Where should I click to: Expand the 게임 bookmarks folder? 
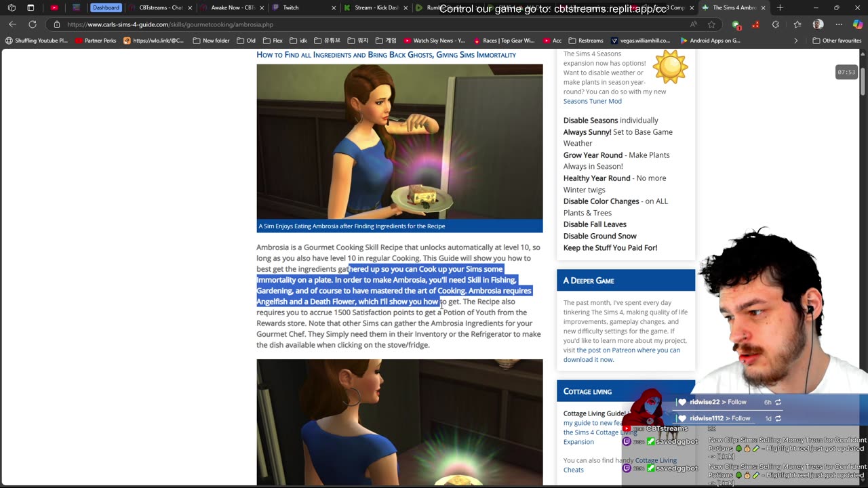386,41
